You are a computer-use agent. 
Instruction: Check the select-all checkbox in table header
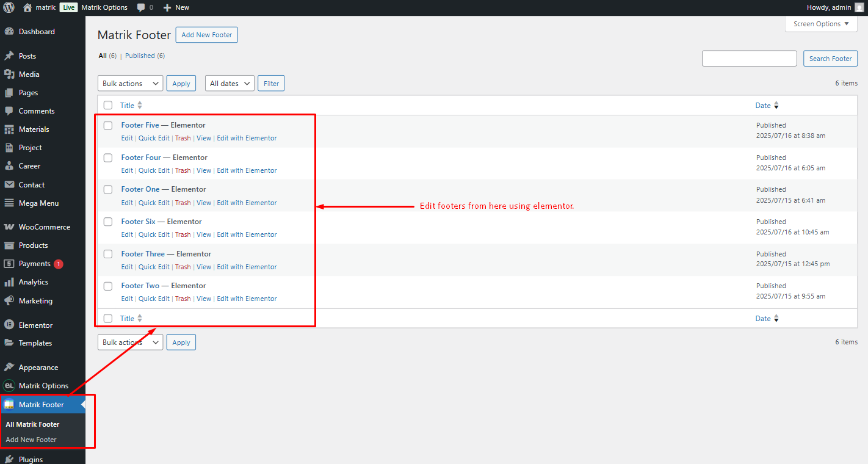click(x=108, y=106)
